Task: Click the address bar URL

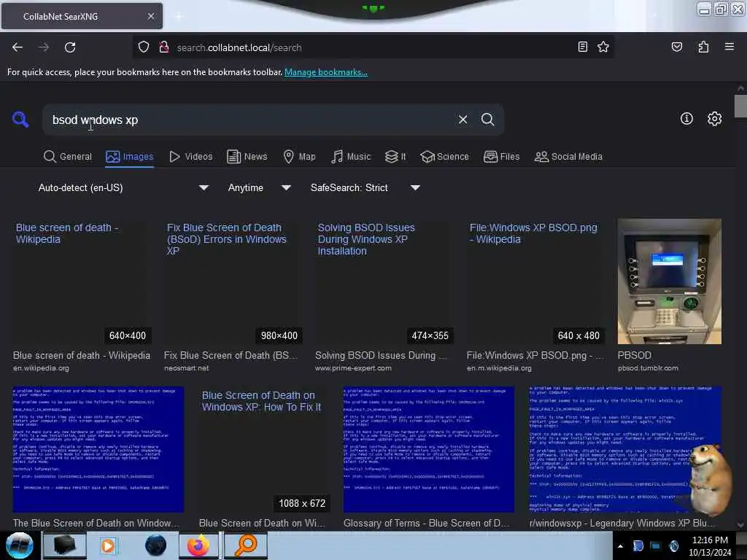Action: 239,47
